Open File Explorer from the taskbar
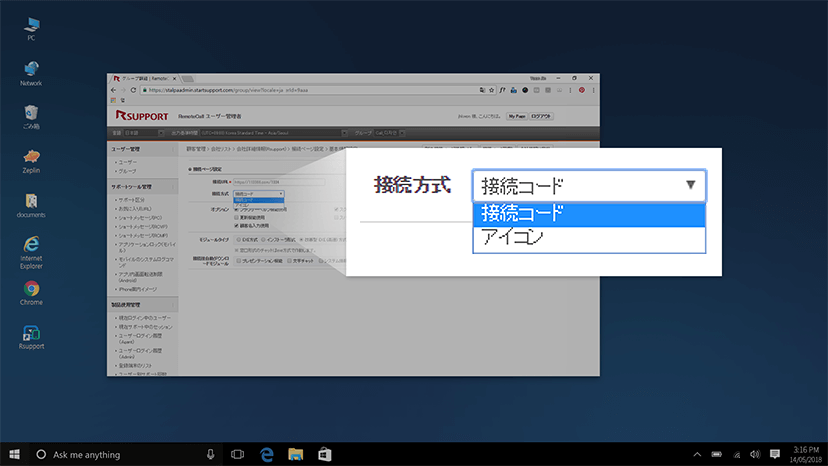Image resolution: width=828 pixels, height=466 pixels. click(x=296, y=454)
